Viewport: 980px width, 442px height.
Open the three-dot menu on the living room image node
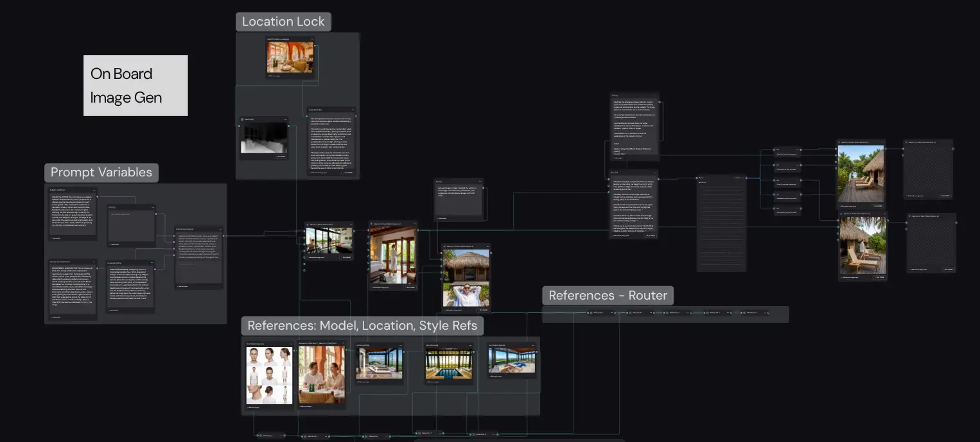tap(311, 39)
